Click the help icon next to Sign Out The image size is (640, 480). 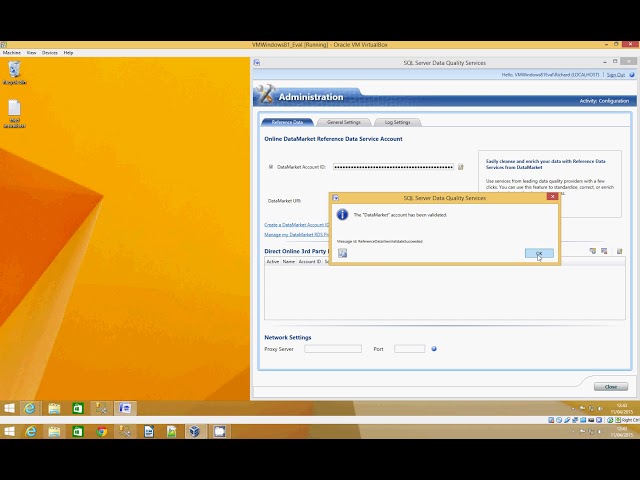632,75
